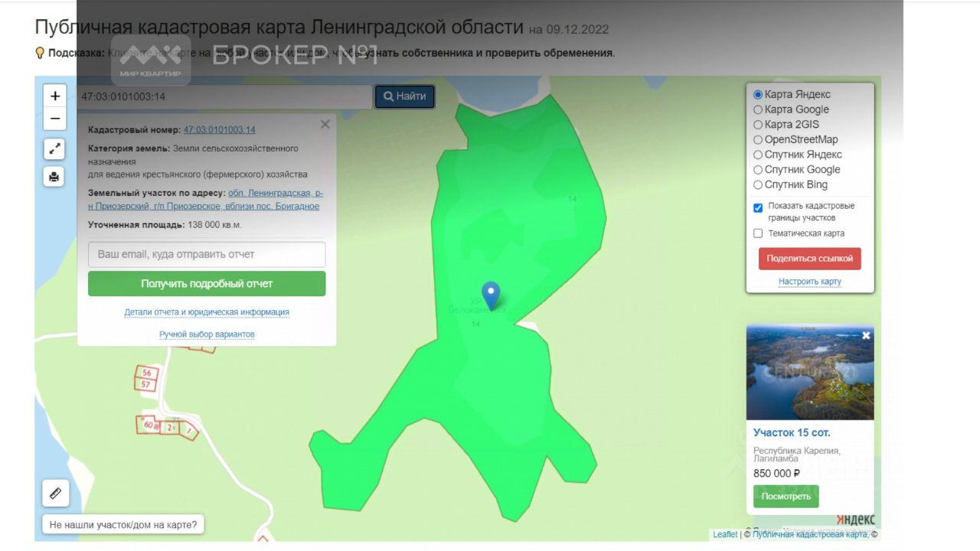Enable Тематическая карта checkbox
The width and height of the screenshot is (980, 551).
[x=758, y=233]
